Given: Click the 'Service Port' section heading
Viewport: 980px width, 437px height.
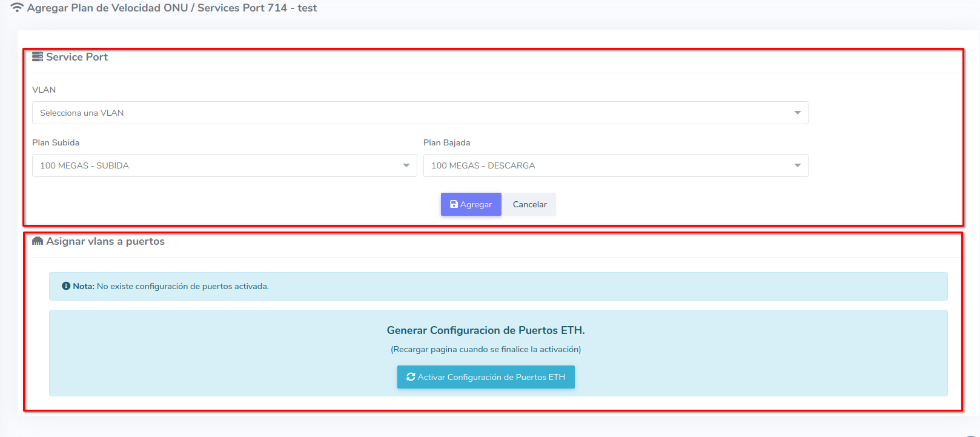Looking at the screenshot, I should point(77,57).
